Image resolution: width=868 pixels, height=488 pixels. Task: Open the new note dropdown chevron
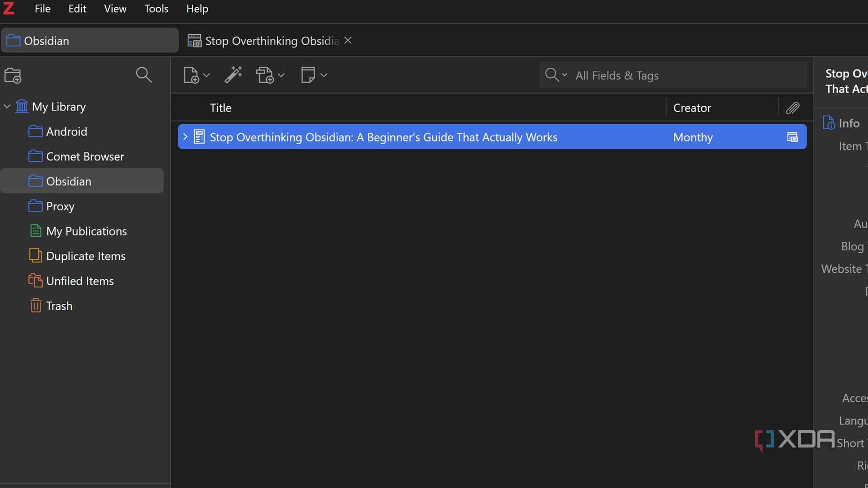pos(324,75)
